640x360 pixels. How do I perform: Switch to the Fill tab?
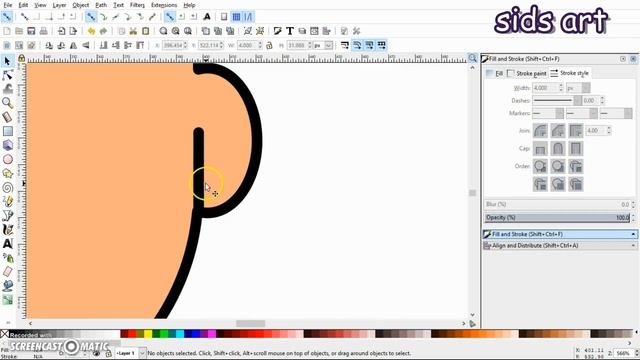pyautogui.click(x=495, y=73)
